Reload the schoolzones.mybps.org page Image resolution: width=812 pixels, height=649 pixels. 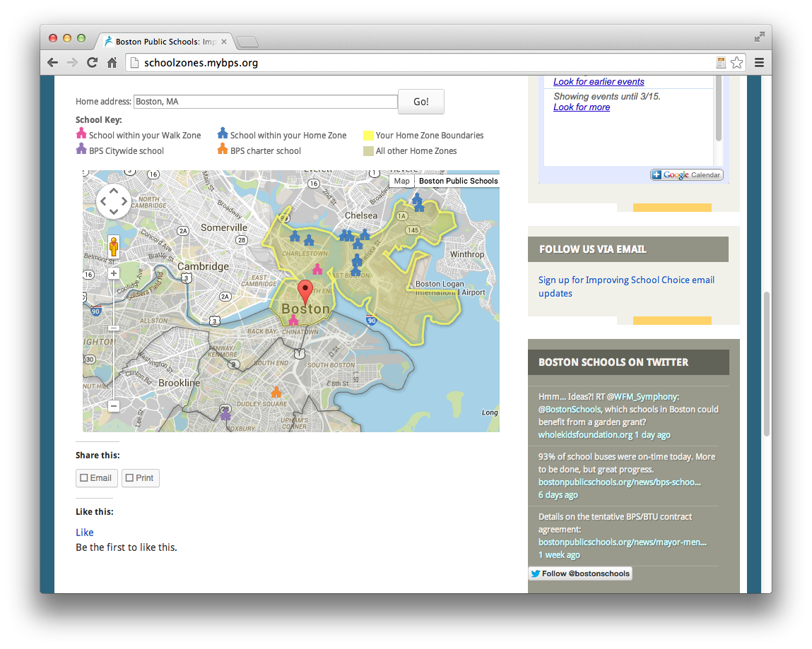[x=92, y=62]
